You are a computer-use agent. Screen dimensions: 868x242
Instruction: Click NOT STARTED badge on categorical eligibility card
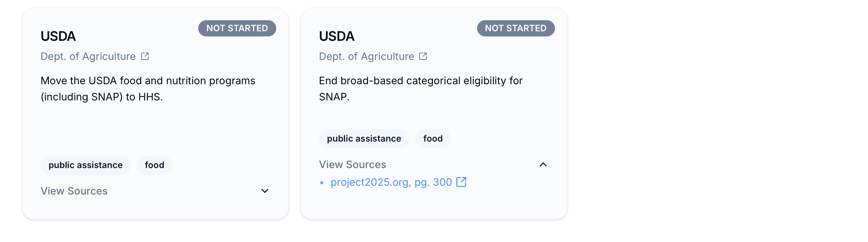[x=516, y=28]
